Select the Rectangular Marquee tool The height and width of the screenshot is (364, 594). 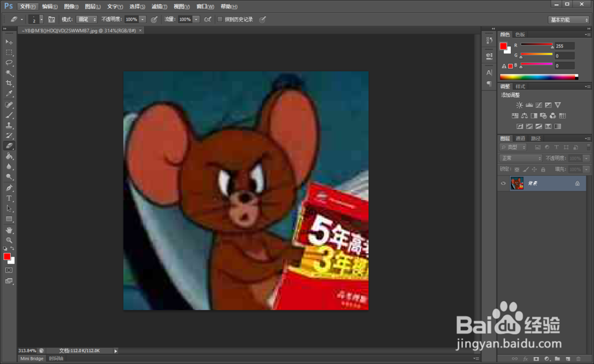coord(9,52)
